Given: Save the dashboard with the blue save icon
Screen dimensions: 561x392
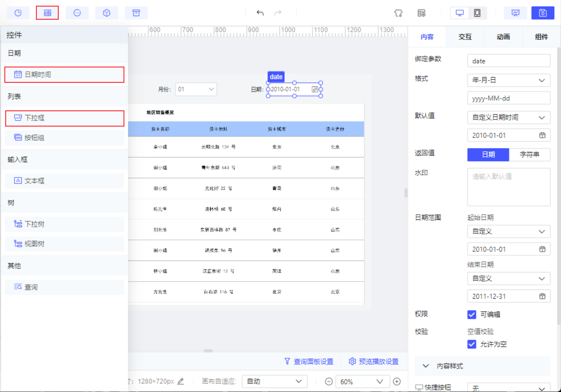Looking at the screenshot, I should [543, 13].
